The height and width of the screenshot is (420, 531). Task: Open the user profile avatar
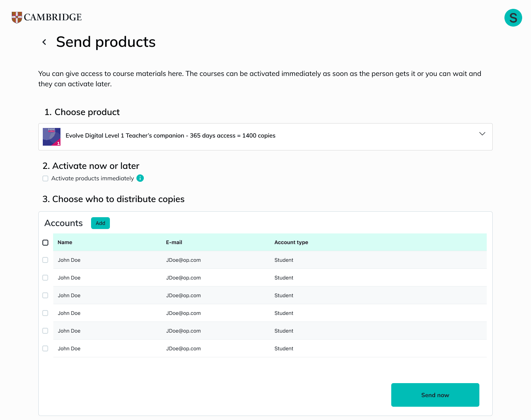point(513,18)
